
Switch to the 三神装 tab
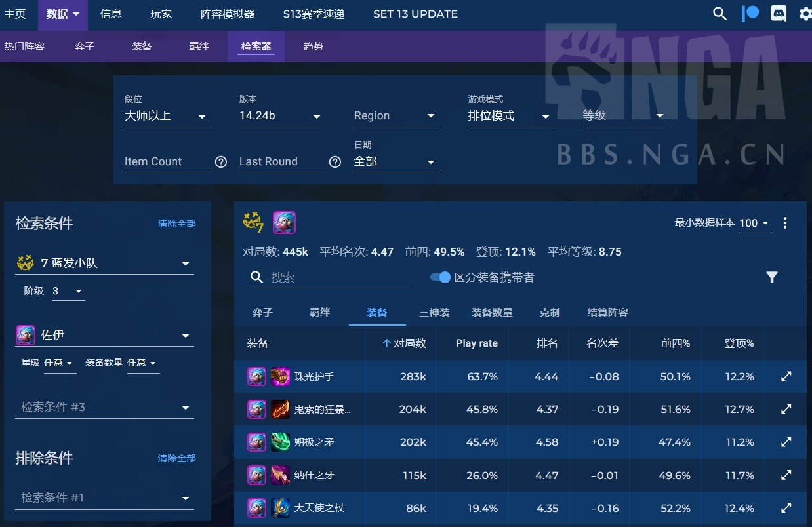(x=435, y=313)
